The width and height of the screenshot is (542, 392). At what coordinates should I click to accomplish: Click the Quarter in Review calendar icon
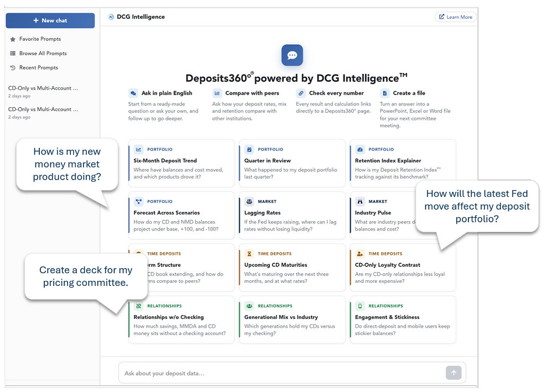click(249, 149)
